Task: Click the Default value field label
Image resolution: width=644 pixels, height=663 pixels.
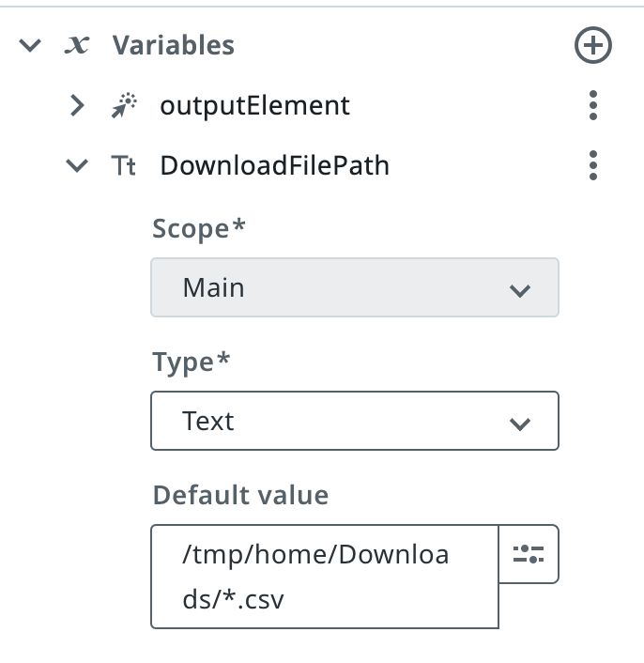Action: click(x=240, y=495)
